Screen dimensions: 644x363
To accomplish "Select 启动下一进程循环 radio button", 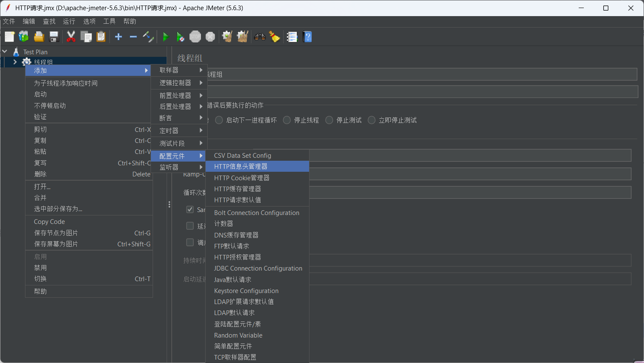I will pyautogui.click(x=219, y=120).
